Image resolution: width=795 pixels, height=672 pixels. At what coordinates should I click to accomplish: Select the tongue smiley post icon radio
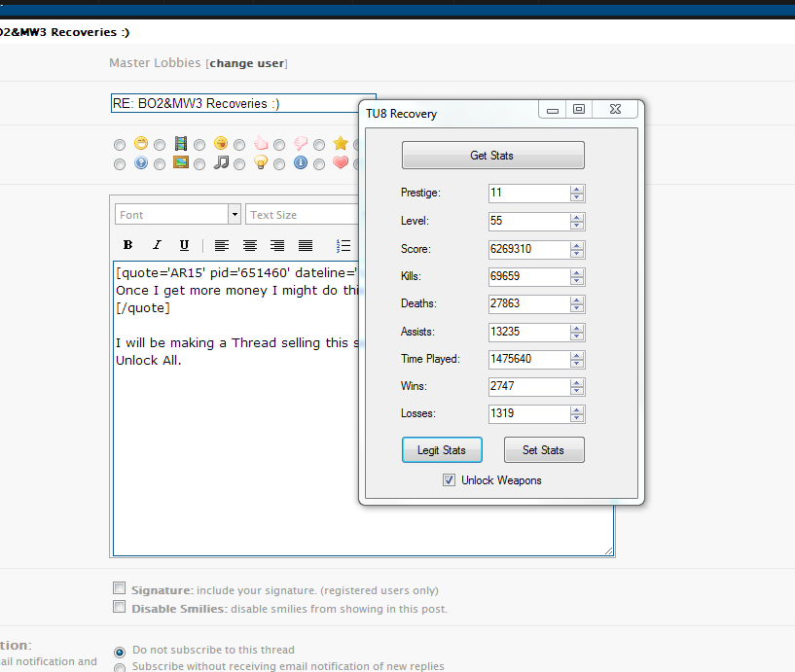click(x=199, y=145)
